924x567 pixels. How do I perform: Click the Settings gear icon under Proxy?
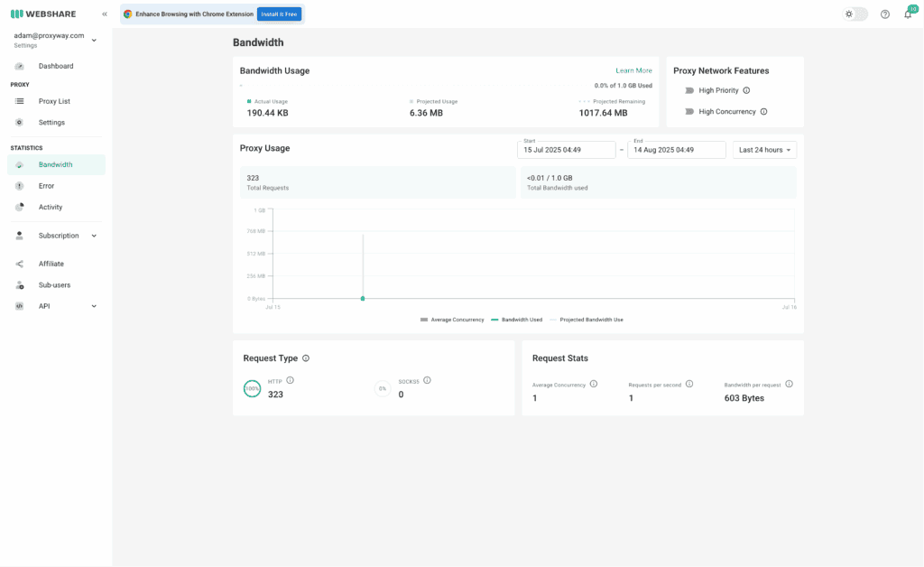(x=20, y=122)
